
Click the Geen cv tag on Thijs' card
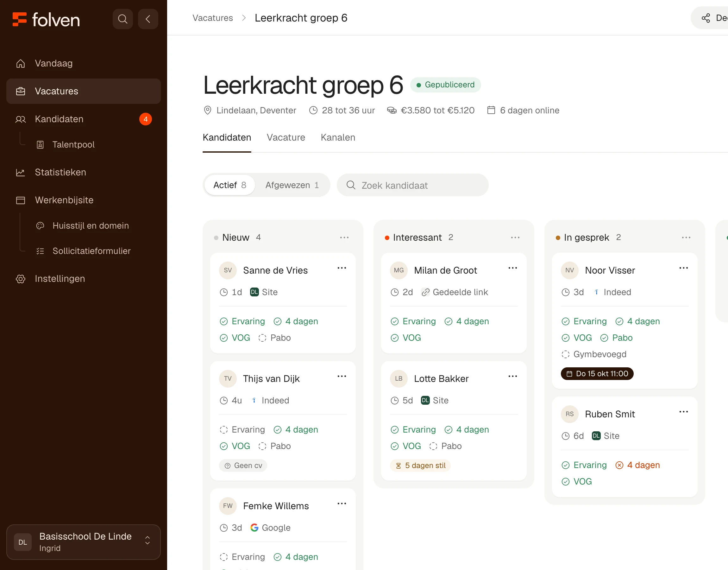click(243, 465)
